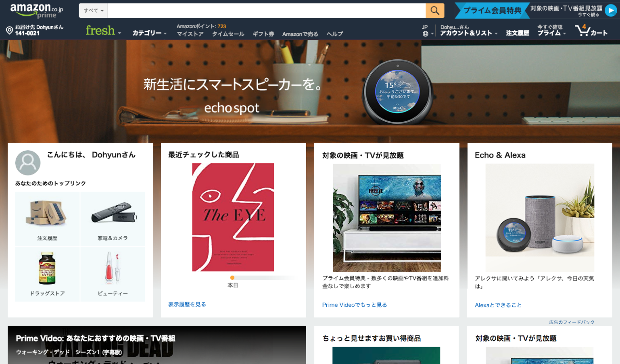Click Alexaとできること link
Screen dimensions: 620x364
(498, 305)
